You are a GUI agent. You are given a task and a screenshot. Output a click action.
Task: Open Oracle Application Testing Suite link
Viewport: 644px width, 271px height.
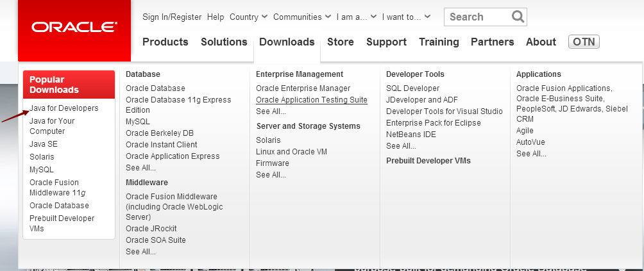point(311,100)
